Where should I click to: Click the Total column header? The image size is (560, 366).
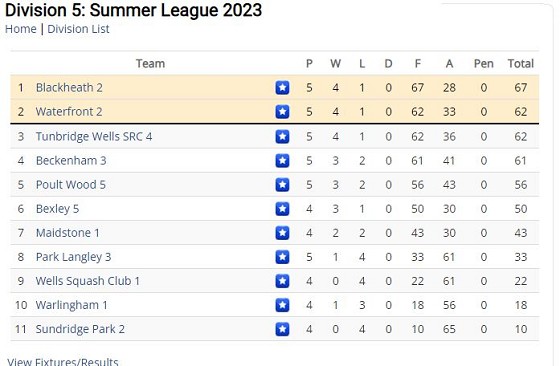tap(521, 64)
